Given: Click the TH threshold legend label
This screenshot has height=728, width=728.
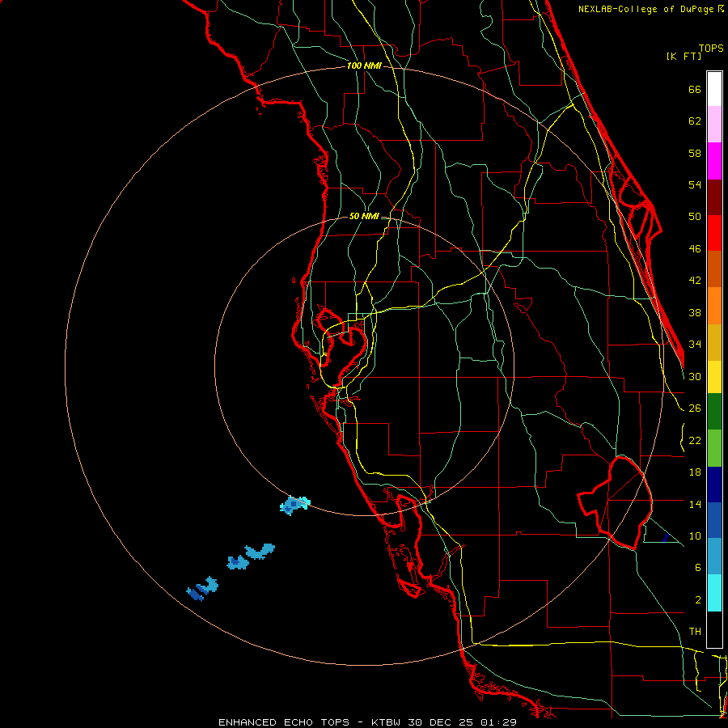Looking at the screenshot, I should (695, 632).
